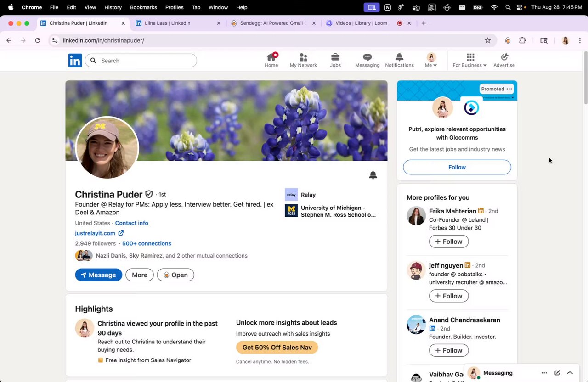Open the Chrome Profiles menu
This screenshot has height=382, width=588.
point(174,7)
